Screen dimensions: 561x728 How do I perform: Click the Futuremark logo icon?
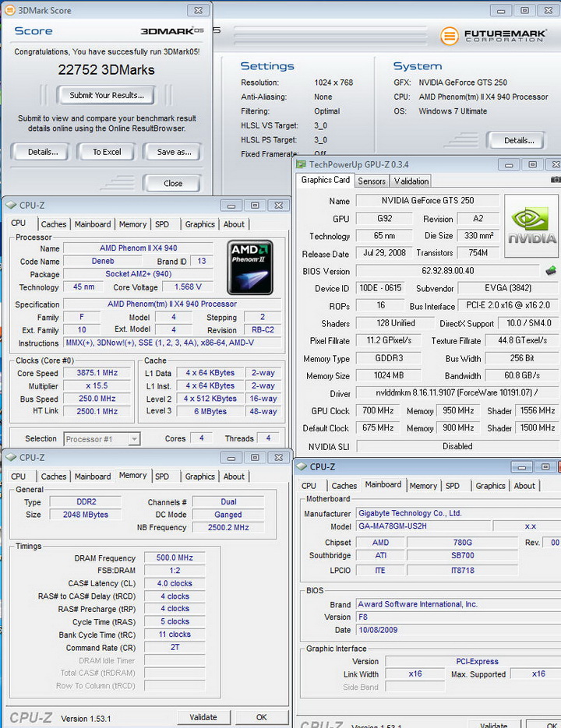(x=449, y=36)
